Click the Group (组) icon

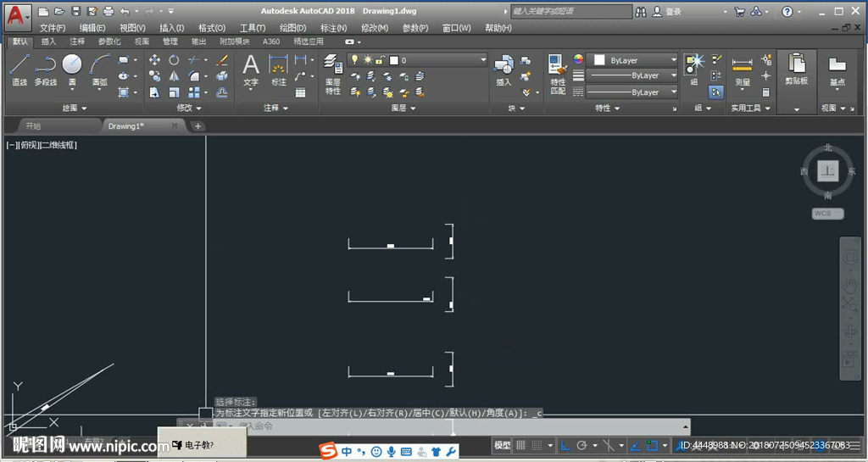693,70
